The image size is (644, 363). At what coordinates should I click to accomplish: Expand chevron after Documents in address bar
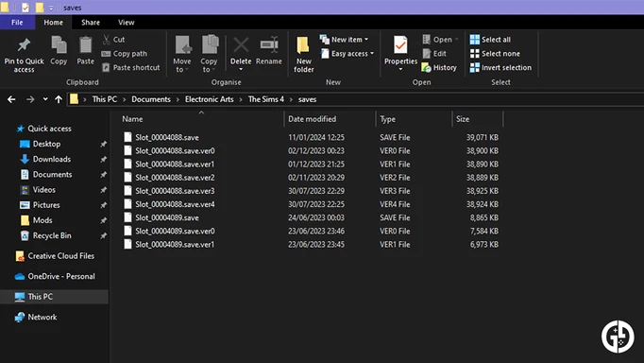pyautogui.click(x=178, y=99)
